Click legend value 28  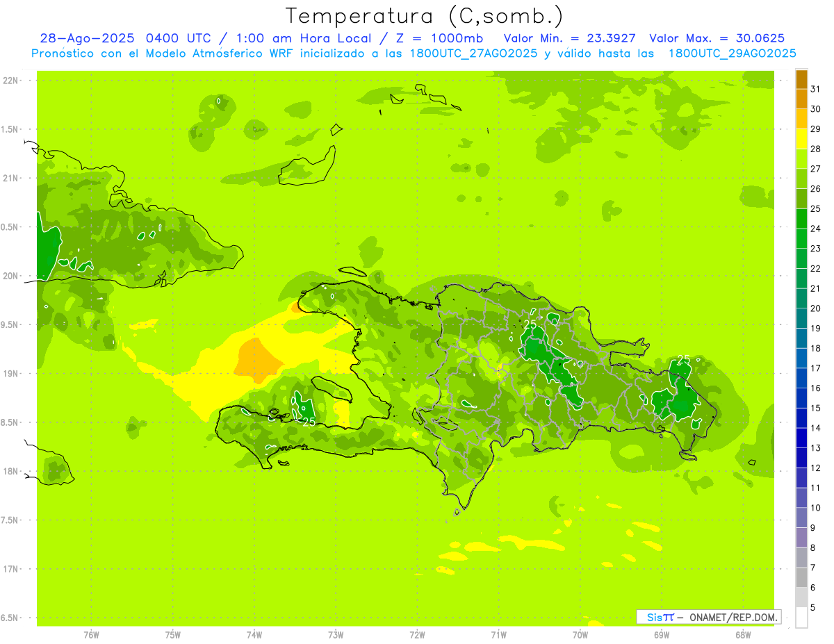point(816,149)
